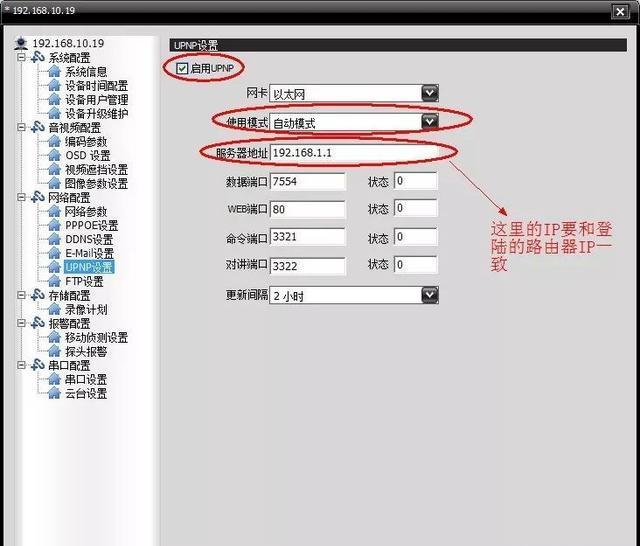The image size is (640, 546).
Task: Click the house icon beside 探头报警
Action: coord(54,351)
